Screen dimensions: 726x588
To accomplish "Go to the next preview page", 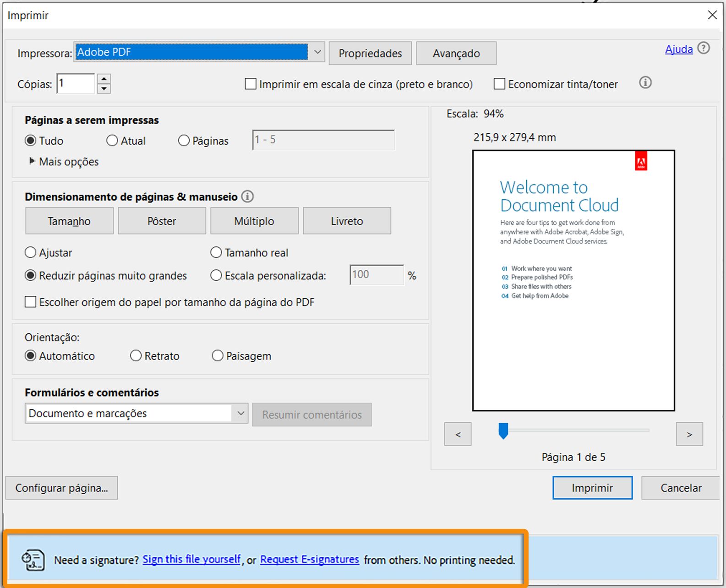I will coord(689,434).
